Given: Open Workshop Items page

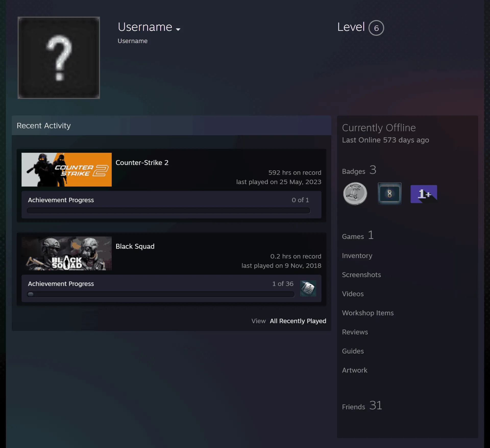Looking at the screenshot, I should pos(368,313).
